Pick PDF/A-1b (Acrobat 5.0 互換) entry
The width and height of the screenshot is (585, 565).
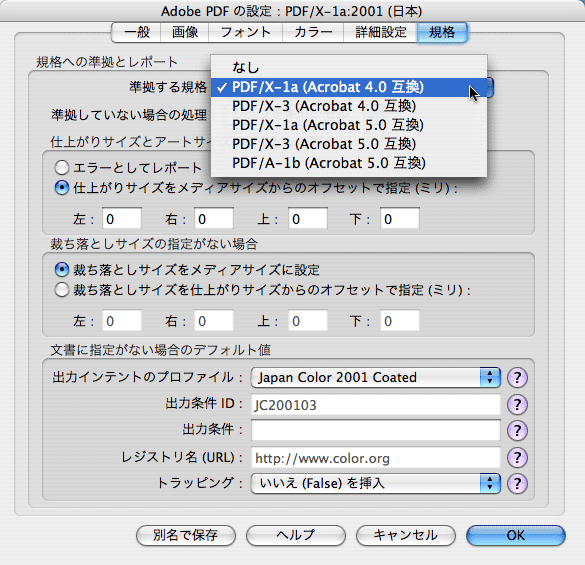pyautogui.click(x=349, y=163)
